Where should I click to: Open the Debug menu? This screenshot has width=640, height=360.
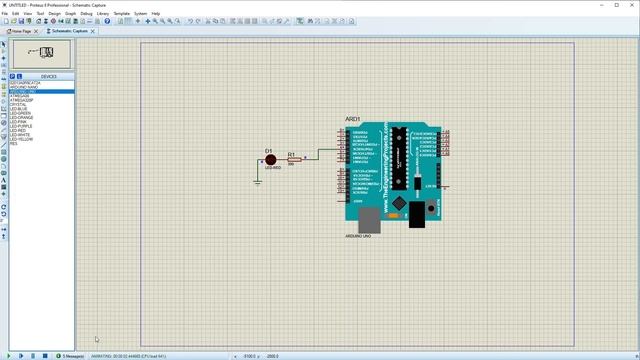click(x=86, y=13)
